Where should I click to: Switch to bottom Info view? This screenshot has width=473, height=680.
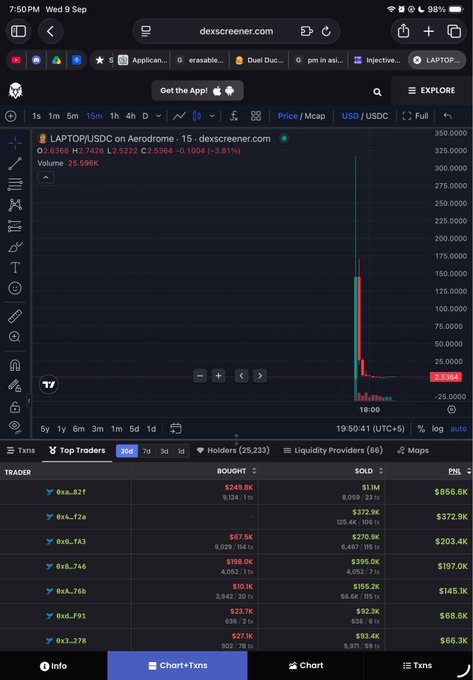coord(53,666)
